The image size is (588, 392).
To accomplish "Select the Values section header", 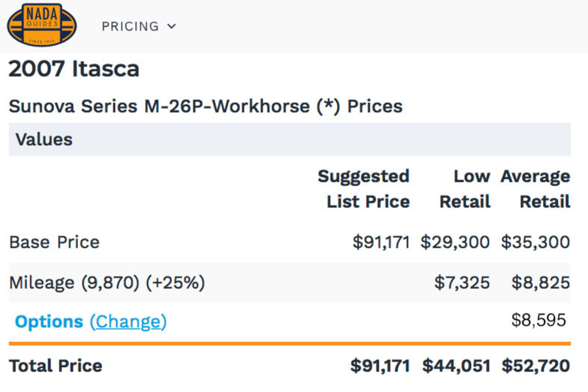I will (x=290, y=139).
